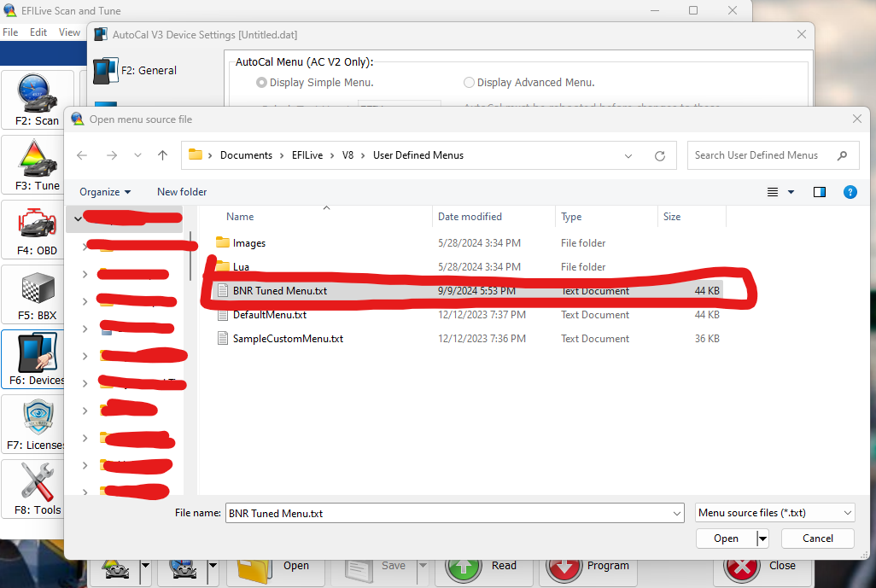Viewport: 876px width, 588px height.
Task: Open File menu in EFILive
Action: 10,32
